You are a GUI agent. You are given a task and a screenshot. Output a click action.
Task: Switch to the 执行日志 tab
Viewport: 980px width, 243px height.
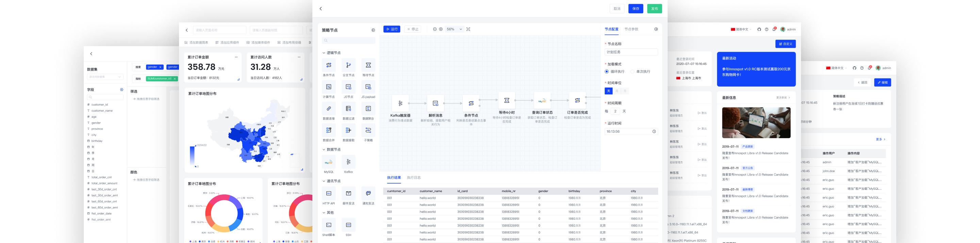(413, 178)
